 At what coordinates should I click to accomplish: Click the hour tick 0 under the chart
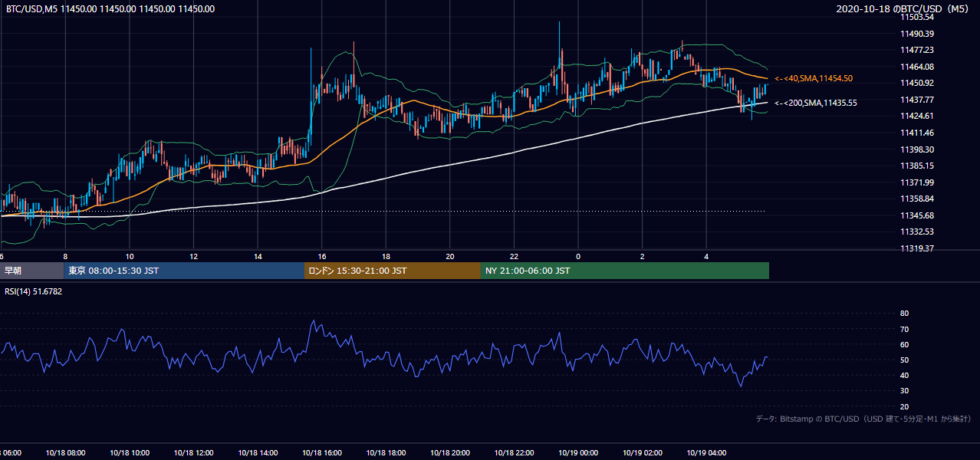(x=578, y=256)
